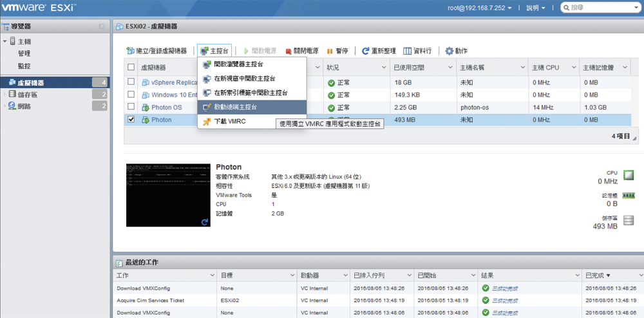Choose Open console in new tab entry
This screenshot has height=318, width=644.
(252, 93)
